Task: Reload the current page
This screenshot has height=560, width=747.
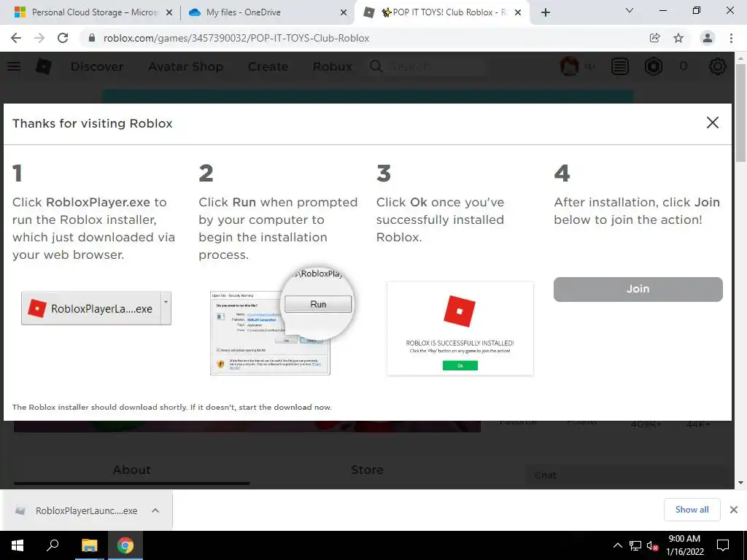Action: point(63,38)
